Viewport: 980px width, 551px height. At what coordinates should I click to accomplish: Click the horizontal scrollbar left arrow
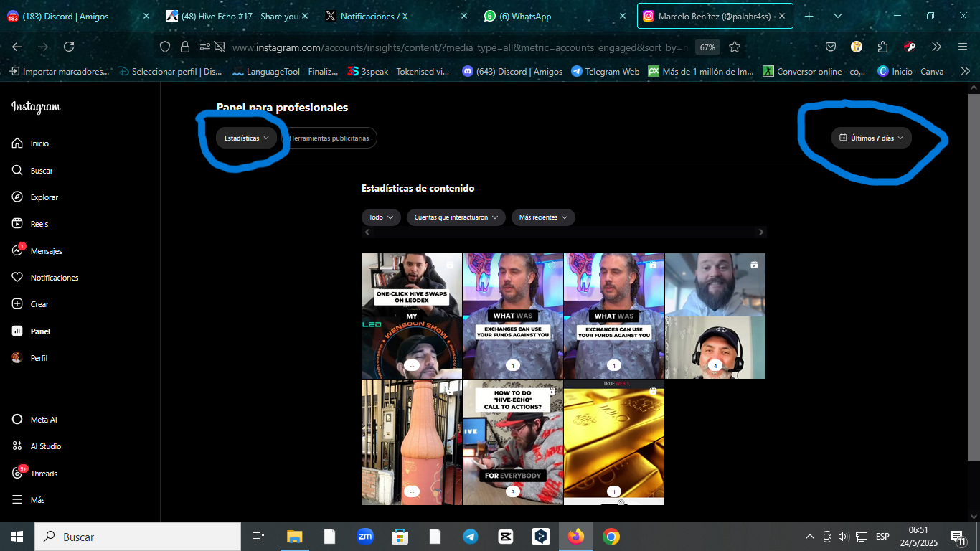pyautogui.click(x=367, y=232)
